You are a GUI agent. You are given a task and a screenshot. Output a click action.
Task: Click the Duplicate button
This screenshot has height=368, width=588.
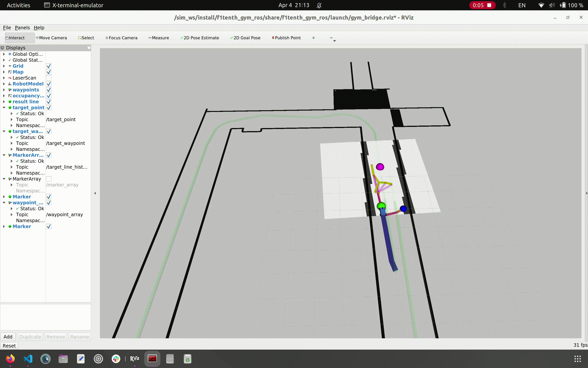(30, 337)
